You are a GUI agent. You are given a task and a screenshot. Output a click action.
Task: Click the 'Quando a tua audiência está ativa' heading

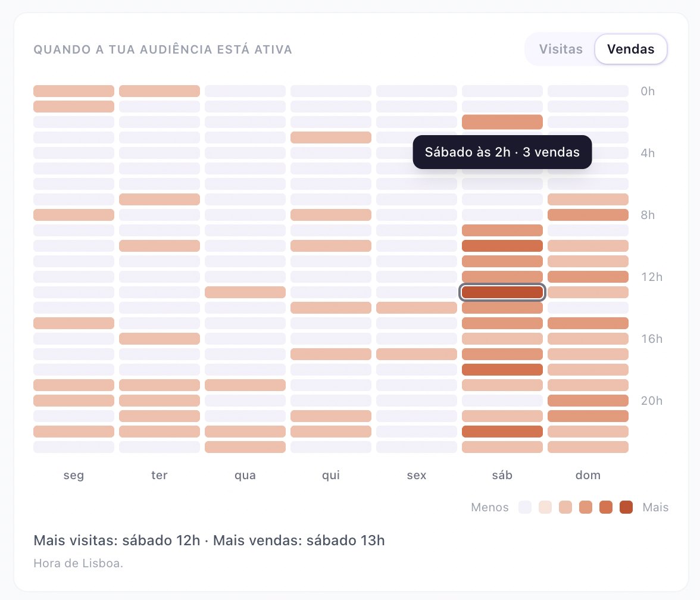click(163, 49)
